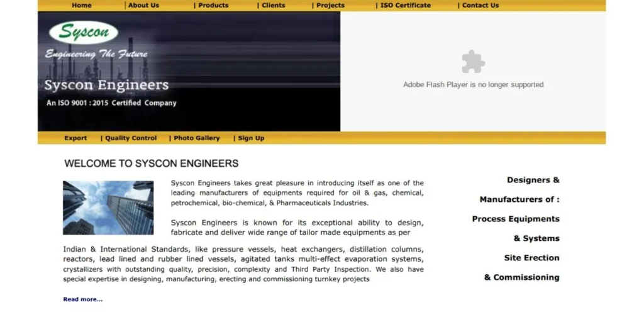Viewport: 644px width, 322px height.
Task: Go to the About Us page
Action: click(x=143, y=5)
